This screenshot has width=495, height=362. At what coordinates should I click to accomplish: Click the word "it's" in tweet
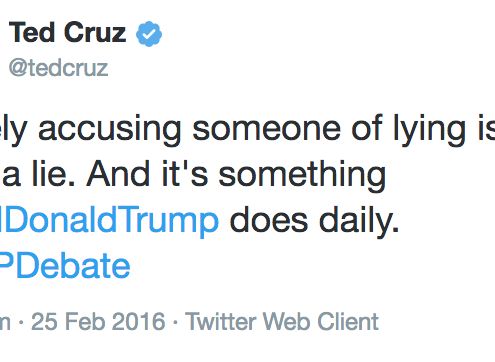(185, 173)
